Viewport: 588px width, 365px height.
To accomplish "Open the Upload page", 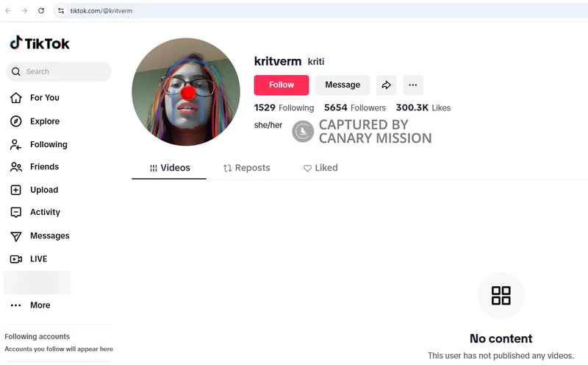I will click(43, 190).
